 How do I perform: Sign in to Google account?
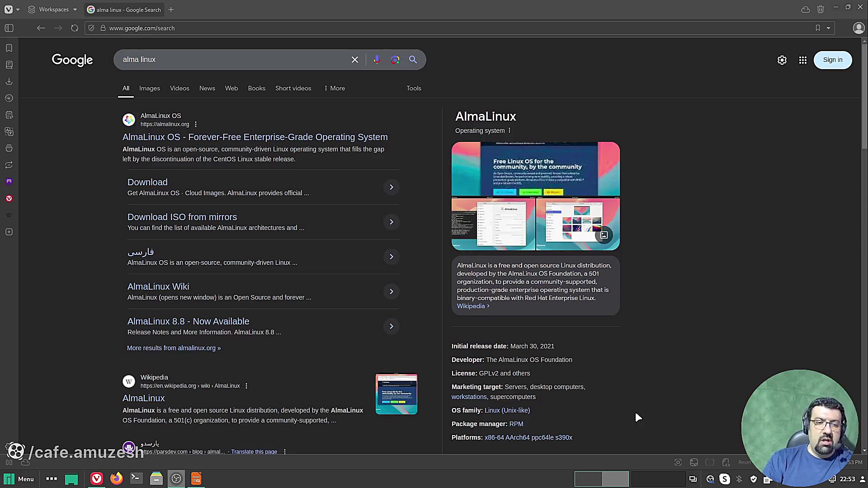833,60
